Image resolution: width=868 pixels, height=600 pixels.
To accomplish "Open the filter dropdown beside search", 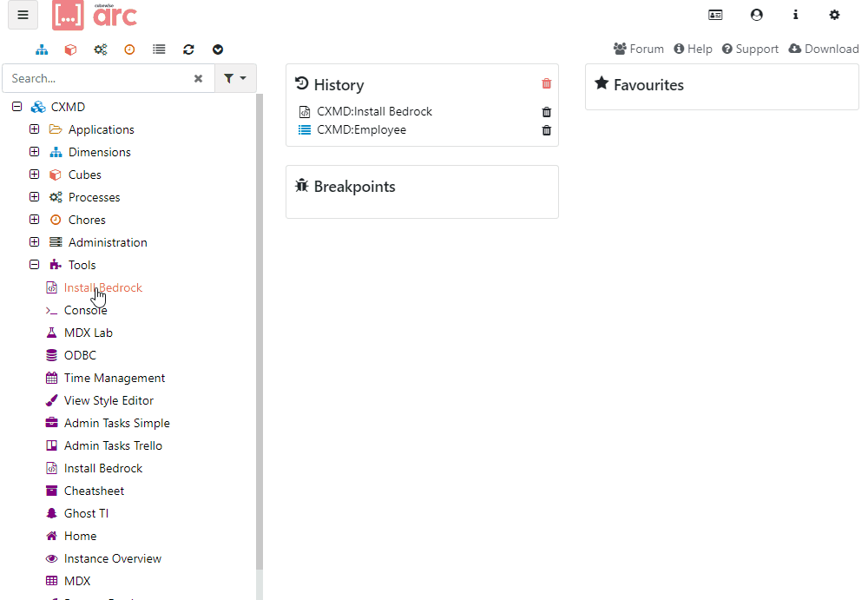I will tap(234, 78).
